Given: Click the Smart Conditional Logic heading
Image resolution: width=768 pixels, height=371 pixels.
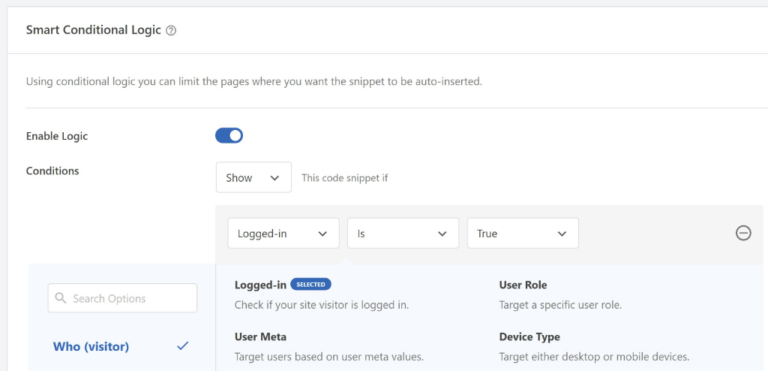Looking at the screenshot, I should [x=94, y=30].
